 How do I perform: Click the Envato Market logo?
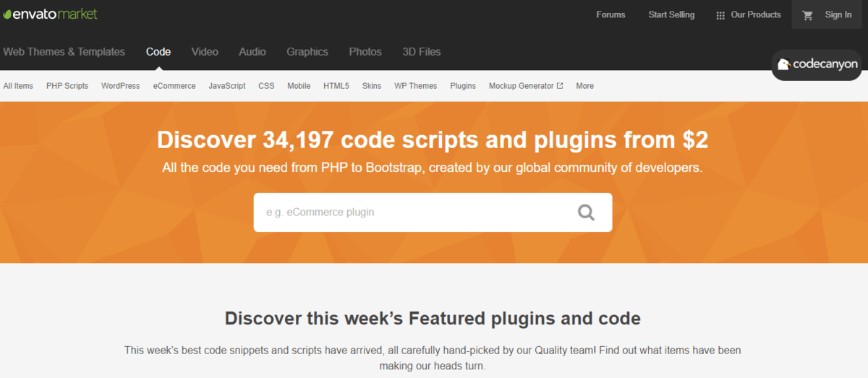click(50, 14)
